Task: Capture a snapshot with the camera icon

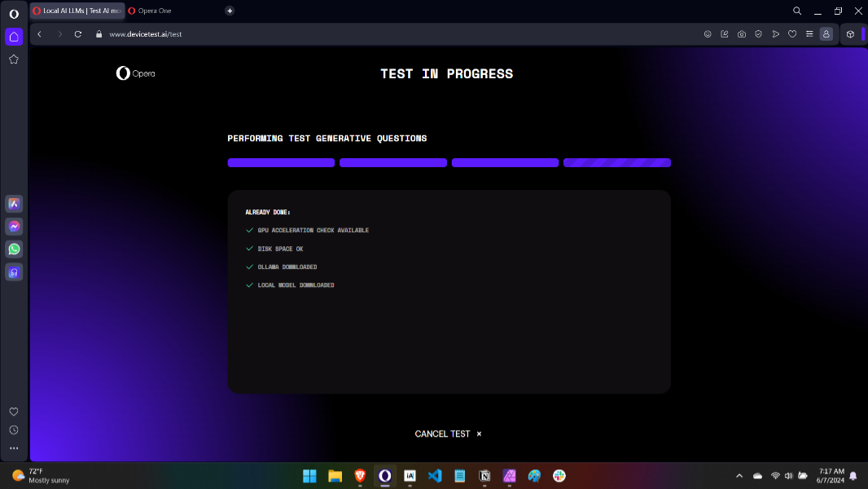Action: click(742, 34)
